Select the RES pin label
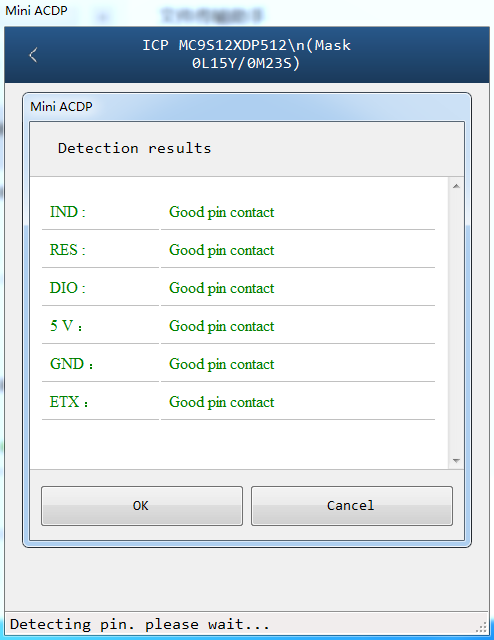494x640 pixels. 67,250
